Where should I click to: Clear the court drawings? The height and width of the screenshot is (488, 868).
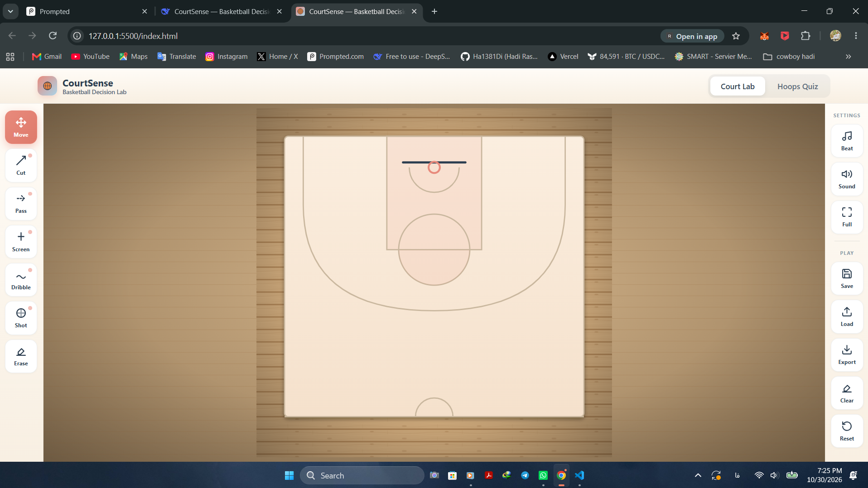pos(847,393)
